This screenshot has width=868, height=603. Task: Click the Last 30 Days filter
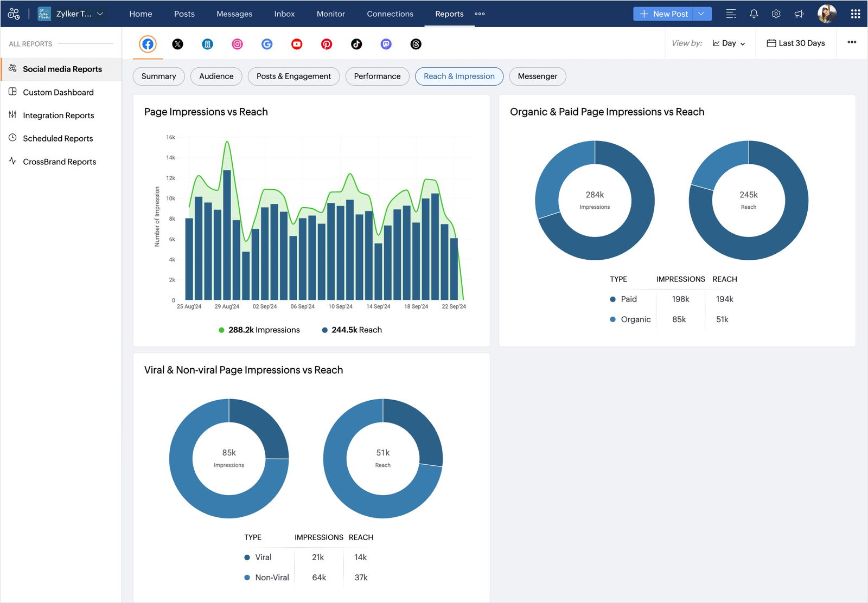[x=795, y=43]
